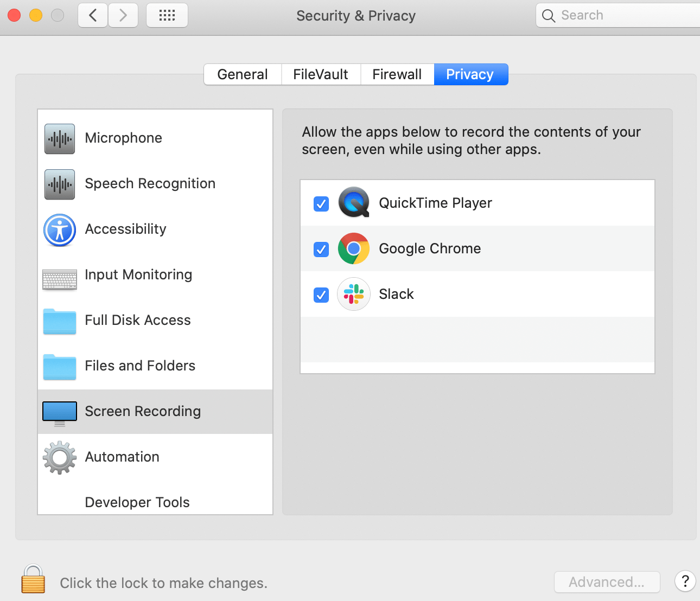Click the Full Disk Access folder icon
Image resolution: width=700 pixels, height=601 pixels.
tap(60, 321)
